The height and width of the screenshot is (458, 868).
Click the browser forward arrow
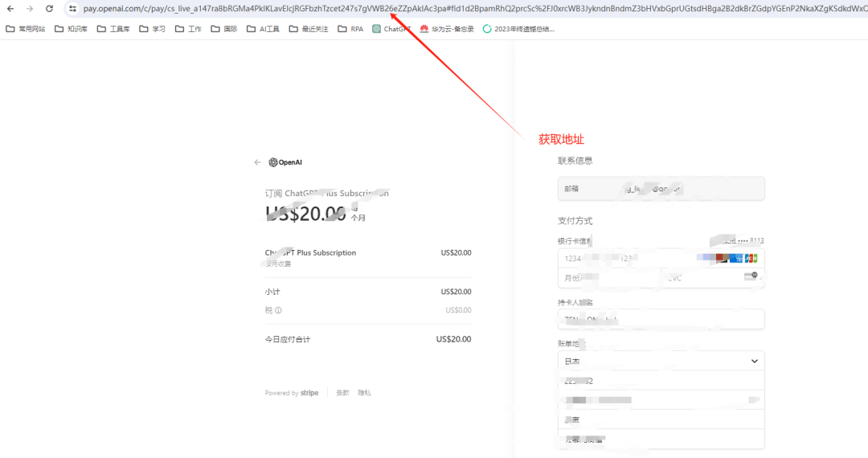pos(30,8)
